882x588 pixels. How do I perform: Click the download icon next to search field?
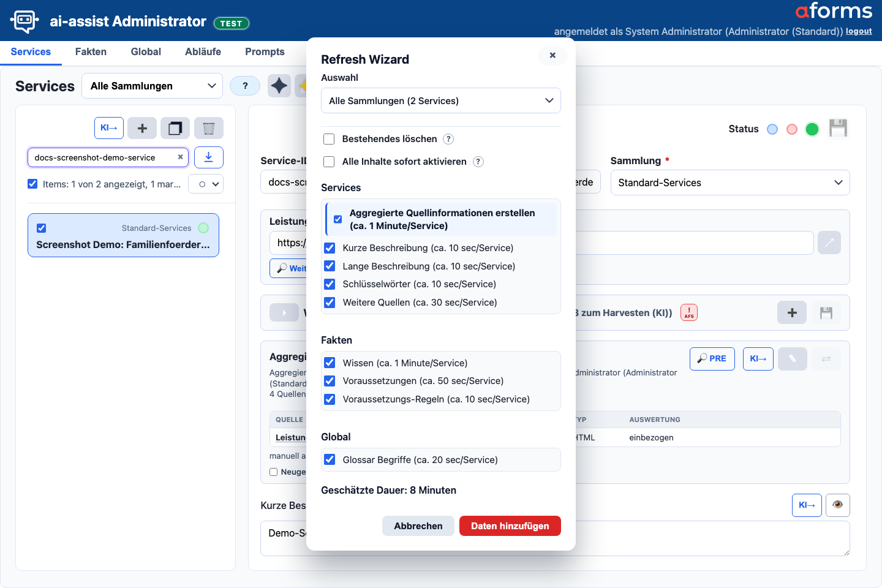coord(209,157)
